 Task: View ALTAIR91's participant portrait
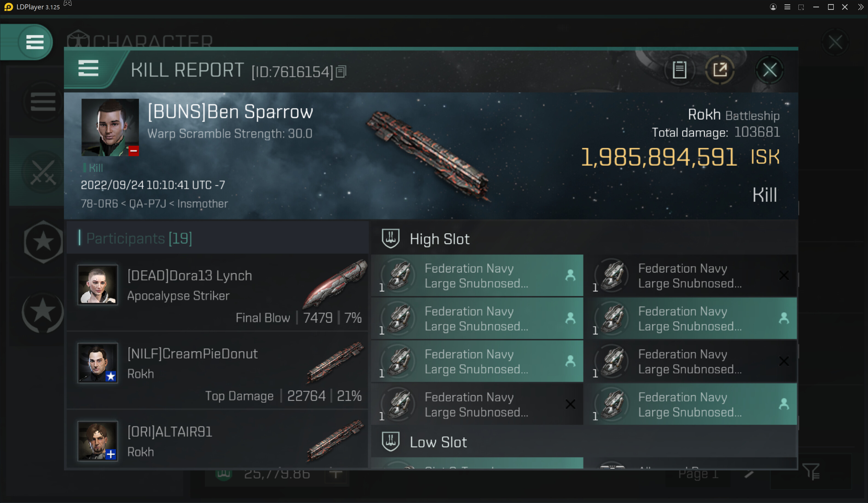click(x=98, y=441)
